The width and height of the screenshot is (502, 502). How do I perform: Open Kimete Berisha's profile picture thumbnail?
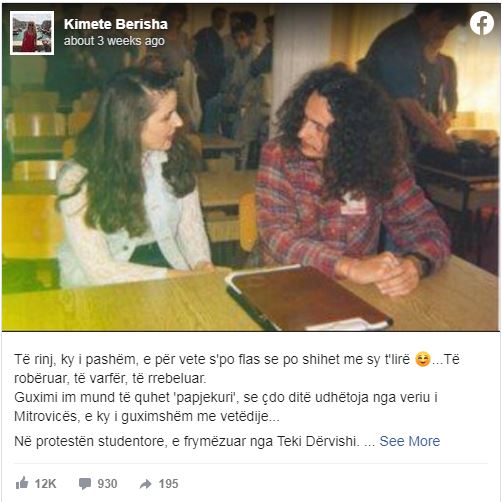[x=32, y=33]
